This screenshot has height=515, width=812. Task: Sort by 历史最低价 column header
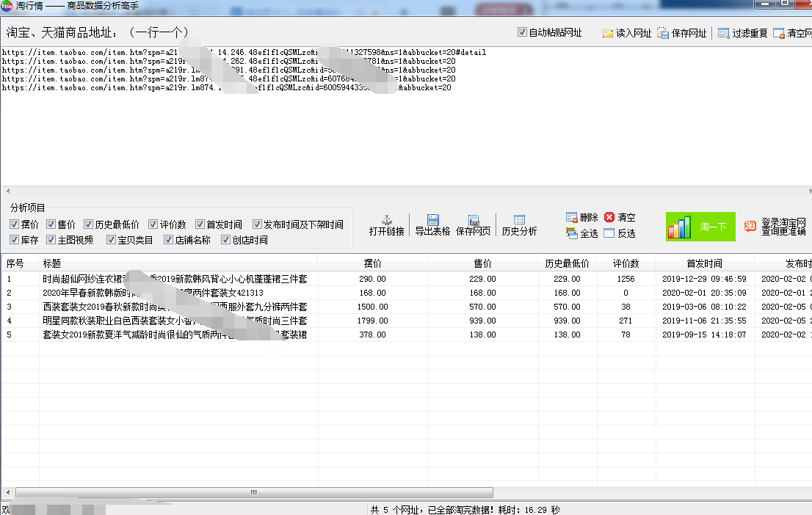coord(567,263)
